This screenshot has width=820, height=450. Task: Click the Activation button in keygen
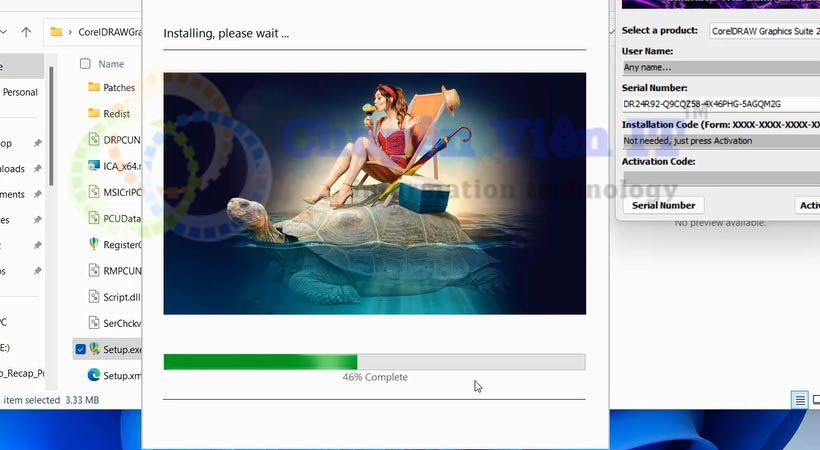click(x=808, y=205)
